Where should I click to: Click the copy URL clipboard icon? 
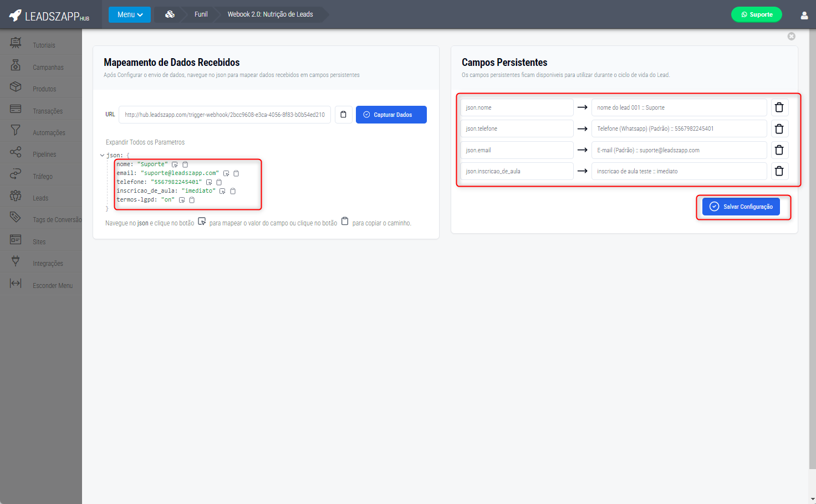(x=343, y=115)
